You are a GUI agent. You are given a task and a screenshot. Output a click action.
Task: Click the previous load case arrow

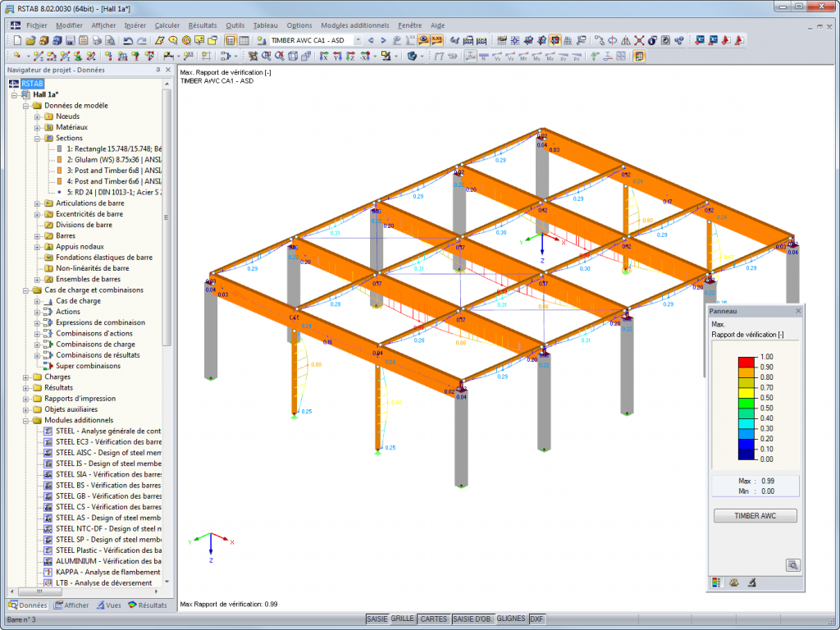pyautogui.click(x=371, y=40)
